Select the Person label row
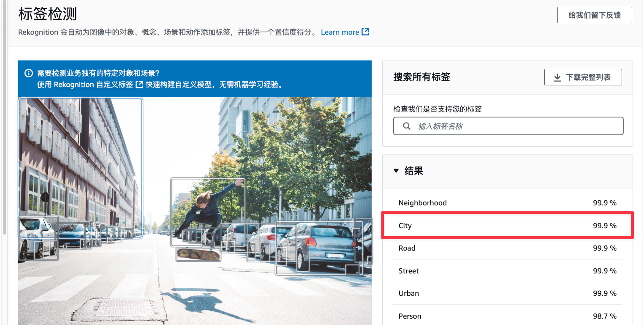The height and width of the screenshot is (325, 644). coord(507,316)
